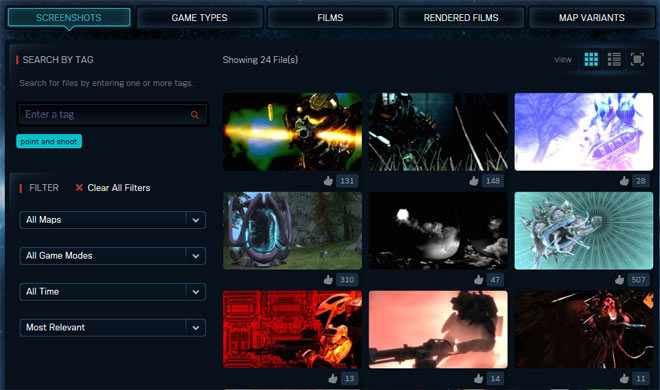660x390 pixels.
Task: Open the teal radial burst screenshot
Action: pos(584,231)
